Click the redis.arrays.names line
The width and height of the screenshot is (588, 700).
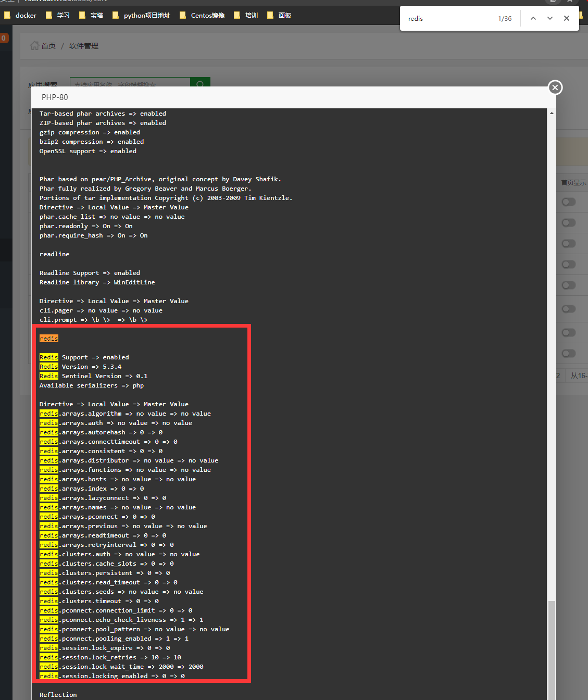(x=118, y=507)
